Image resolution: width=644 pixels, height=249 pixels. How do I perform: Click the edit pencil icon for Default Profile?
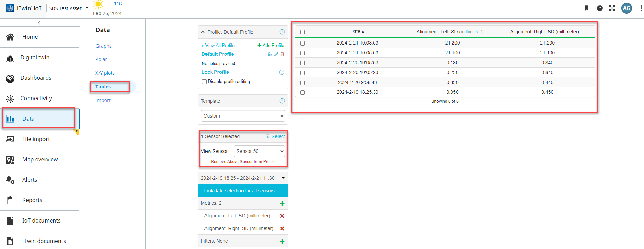(x=276, y=54)
